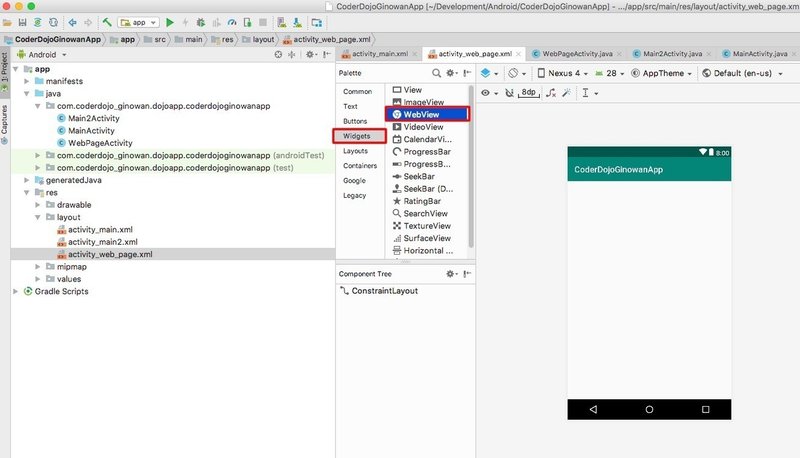Click the green Run app button
The image size is (800, 458).
click(x=170, y=22)
